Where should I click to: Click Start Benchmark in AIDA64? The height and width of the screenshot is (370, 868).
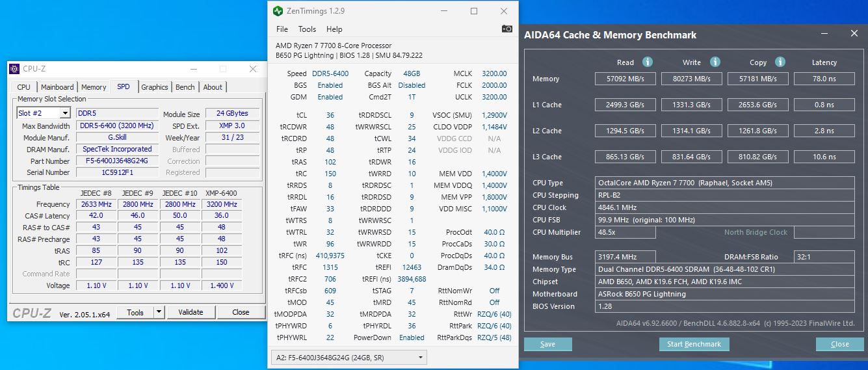point(694,344)
